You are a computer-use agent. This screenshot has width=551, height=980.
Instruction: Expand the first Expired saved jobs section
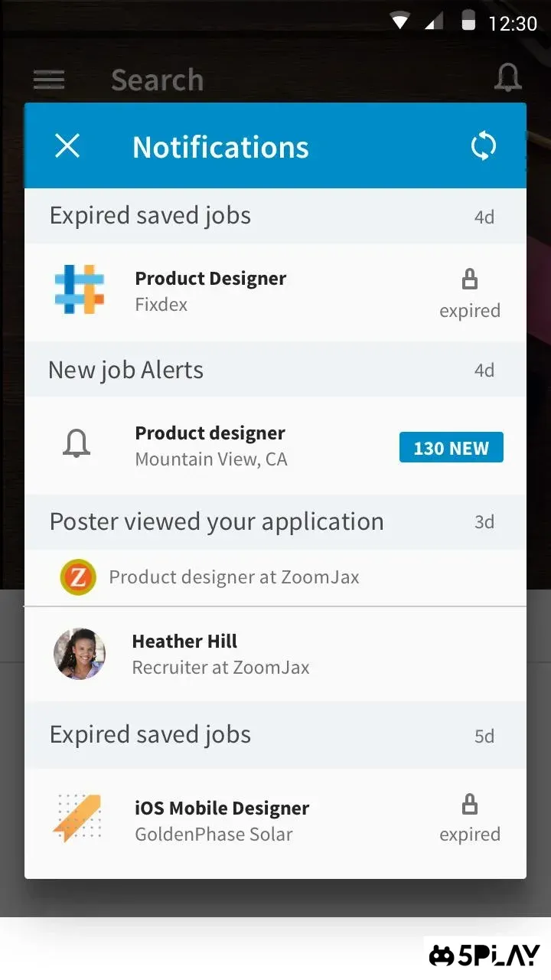(x=275, y=215)
